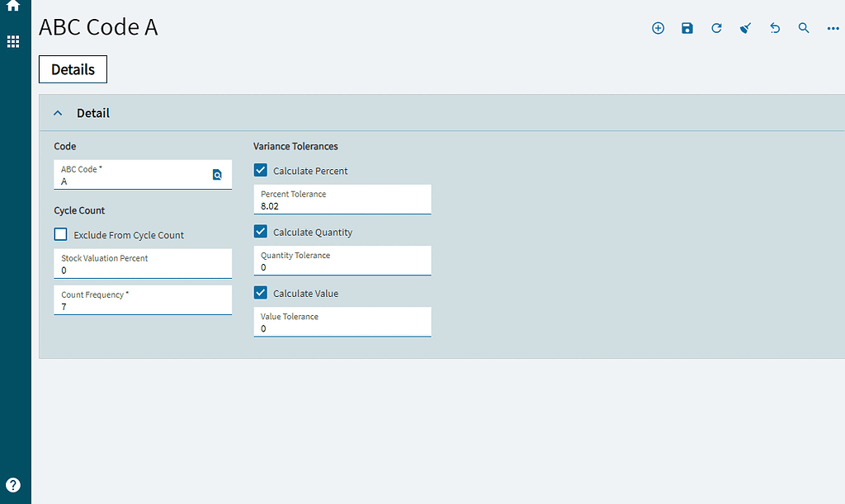Collapse the Detail section chevron
This screenshot has height=504, width=845.
tap(57, 113)
